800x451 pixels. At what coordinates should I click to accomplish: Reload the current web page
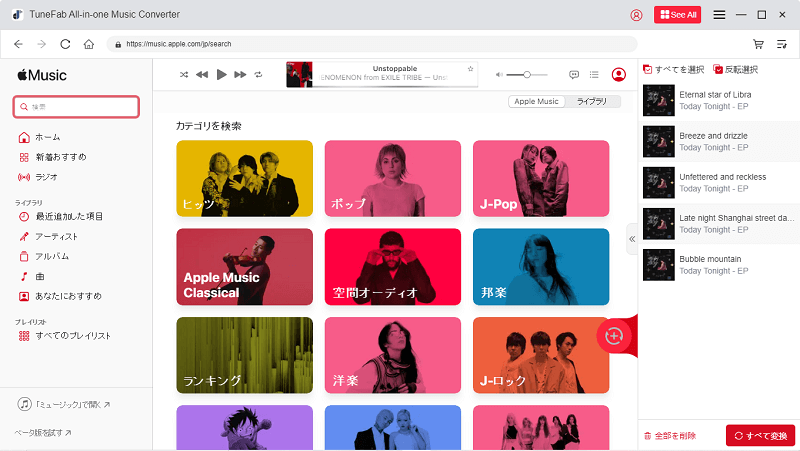coord(65,44)
